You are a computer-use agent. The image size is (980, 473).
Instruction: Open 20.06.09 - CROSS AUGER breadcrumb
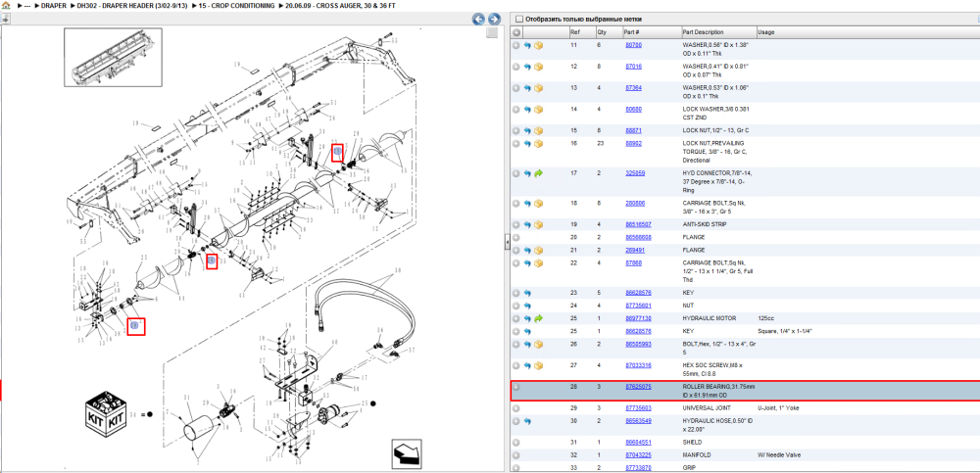[x=340, y=5]
